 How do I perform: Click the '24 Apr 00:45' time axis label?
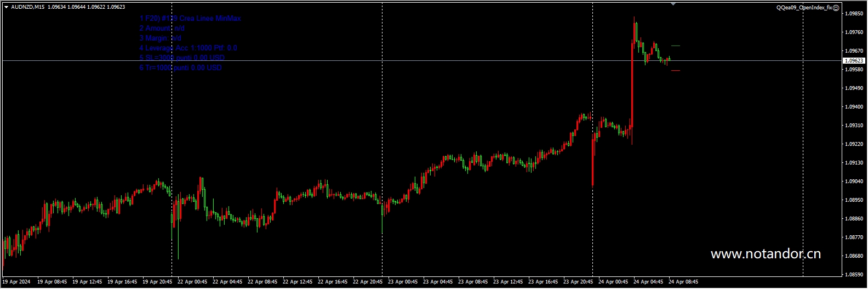coord(613,282)
